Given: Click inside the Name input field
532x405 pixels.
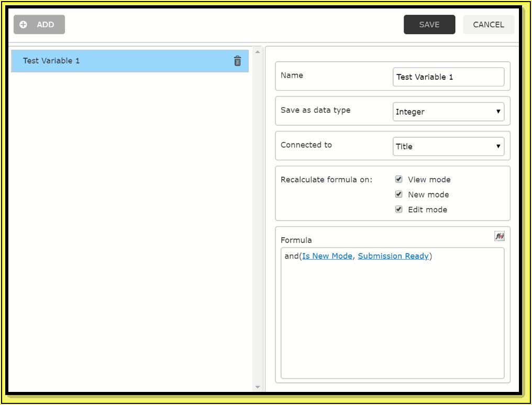Looking at the screenshot, I should (x=448, y=77).
